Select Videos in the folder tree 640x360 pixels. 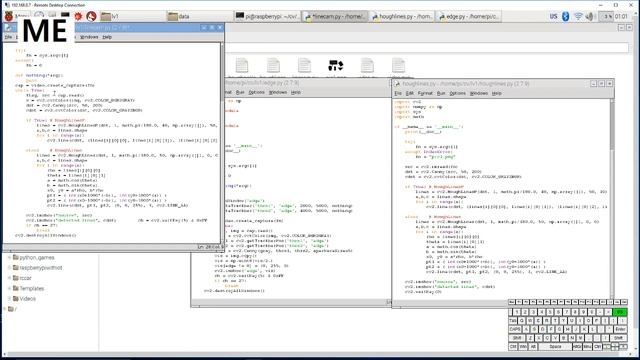pos(28,299)
